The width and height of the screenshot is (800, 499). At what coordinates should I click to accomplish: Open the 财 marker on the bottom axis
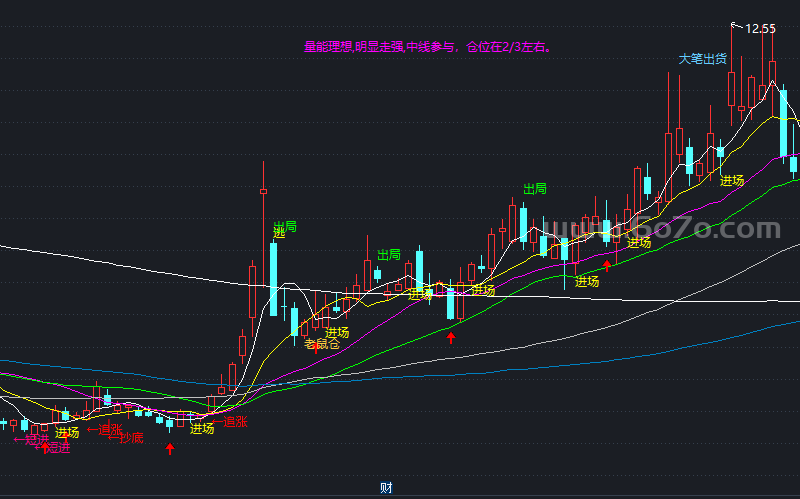386,488
